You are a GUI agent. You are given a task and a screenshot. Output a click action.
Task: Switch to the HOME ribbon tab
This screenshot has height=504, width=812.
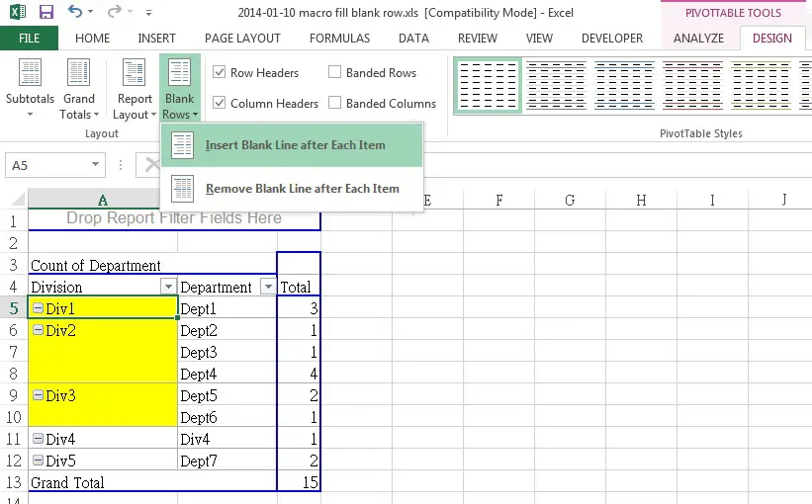click(x=92, y=39)
